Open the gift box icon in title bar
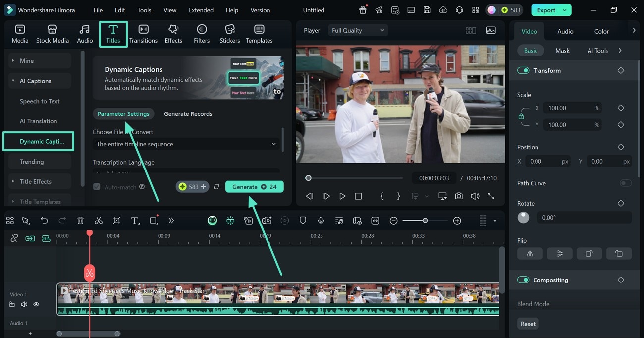This screenshot has height=338, width=644. click(363, 10)
